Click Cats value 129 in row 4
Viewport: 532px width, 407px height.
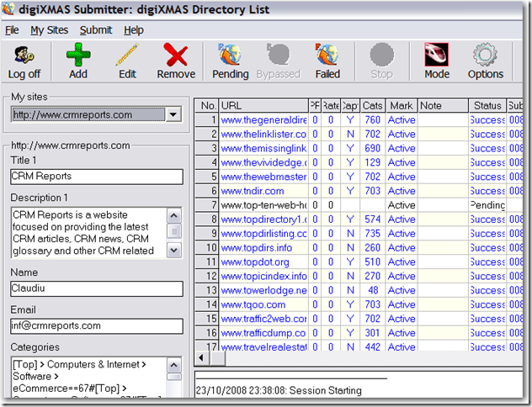[372, 162]
